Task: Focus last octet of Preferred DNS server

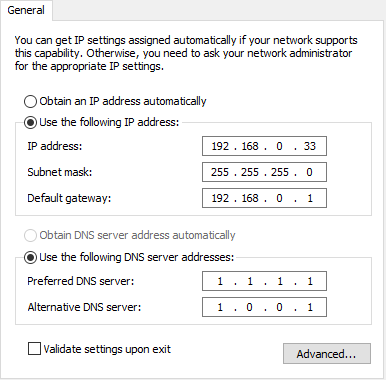Action: (310, 281)
